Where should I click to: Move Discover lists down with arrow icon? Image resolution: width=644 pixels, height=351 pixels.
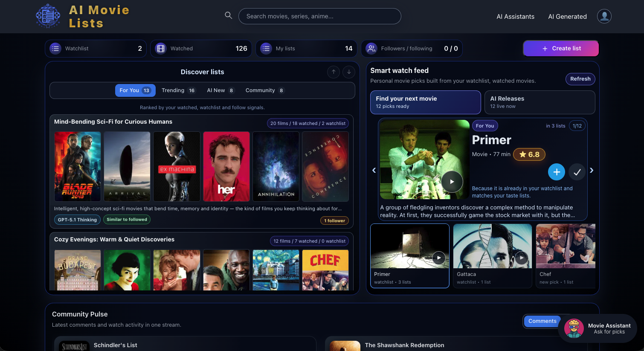(349, 72)
